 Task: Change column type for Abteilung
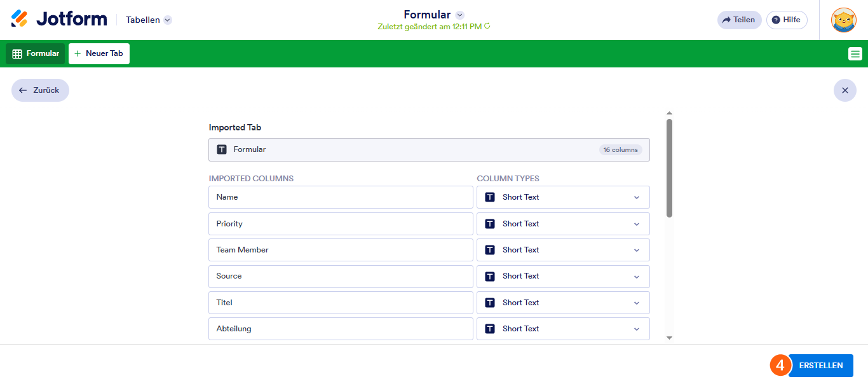[563, 329]
